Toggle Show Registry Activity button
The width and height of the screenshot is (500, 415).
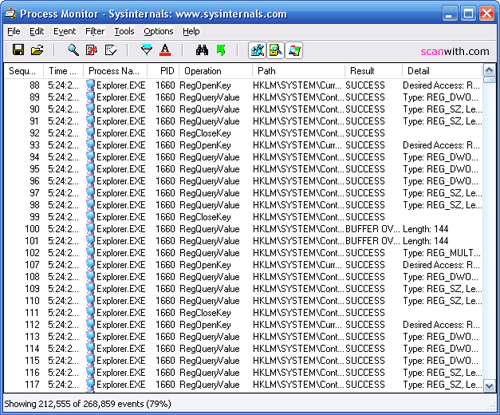point(257,50)
